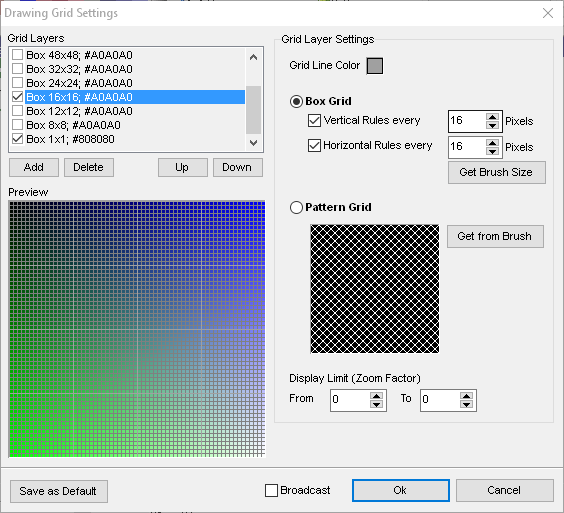
Task: Select the Pattern Grid radio button
Action: tap(296, 207)
